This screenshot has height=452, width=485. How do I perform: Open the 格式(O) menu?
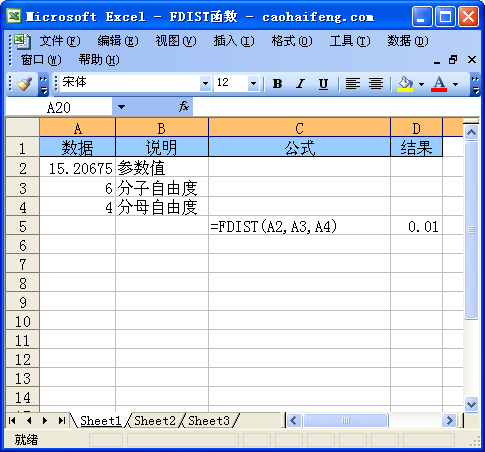pyautogui.click(x=292, y=41)
